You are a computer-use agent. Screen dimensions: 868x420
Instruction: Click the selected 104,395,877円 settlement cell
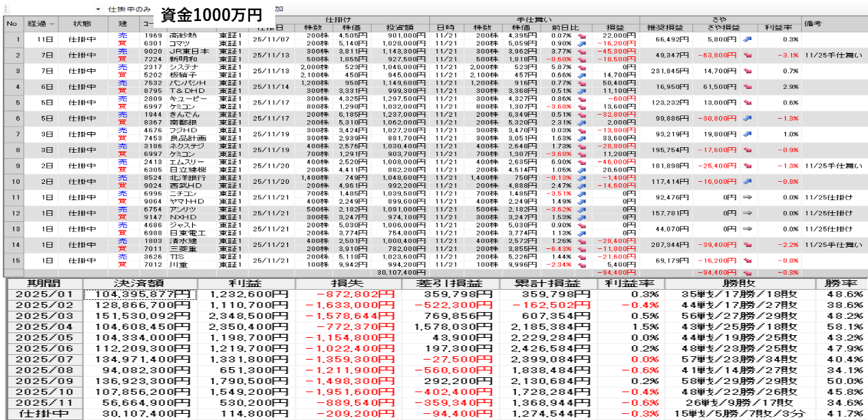tap(141, 294)
